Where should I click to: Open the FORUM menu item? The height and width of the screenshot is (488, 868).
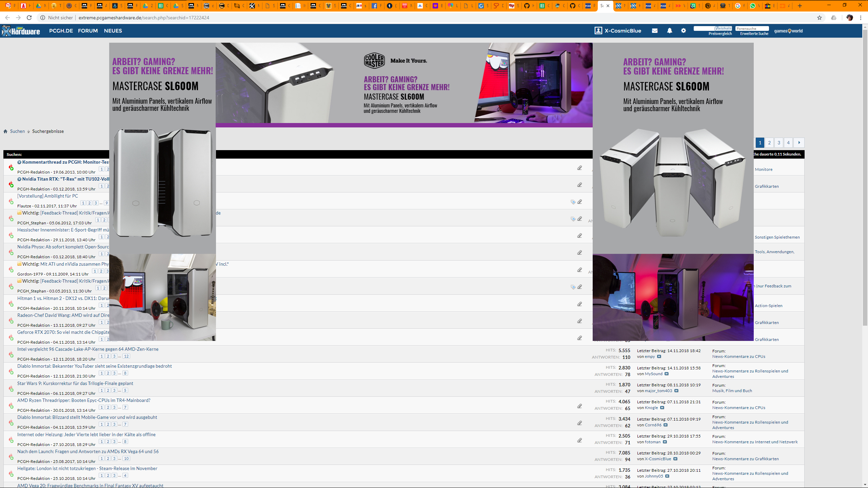pyautogui.click(x=88, y=30)
